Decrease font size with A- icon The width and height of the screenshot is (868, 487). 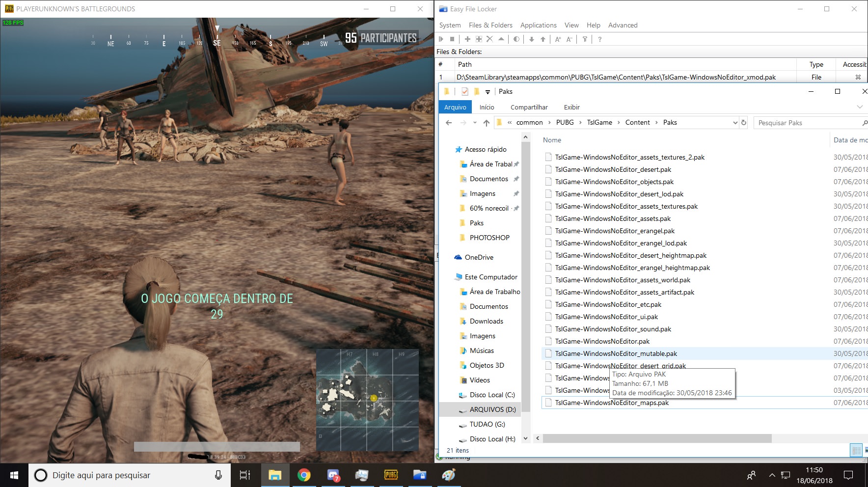(x=570, y=39)
